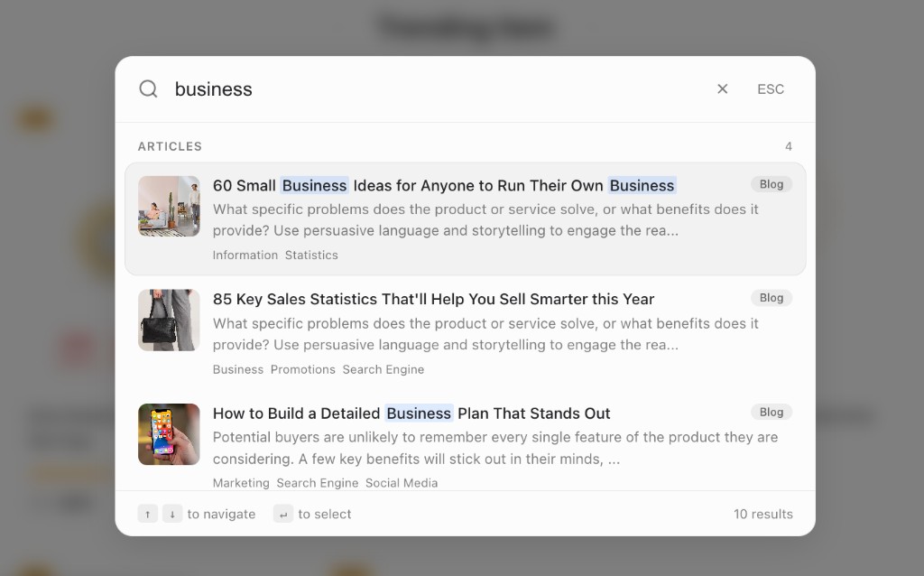Open the '60 Small Business Ideas' article

pos(443,185)
